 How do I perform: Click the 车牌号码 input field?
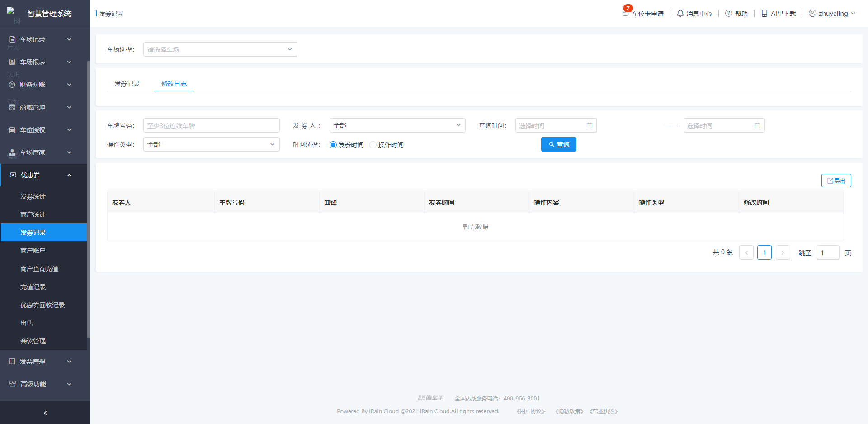(x=211, y=126)
